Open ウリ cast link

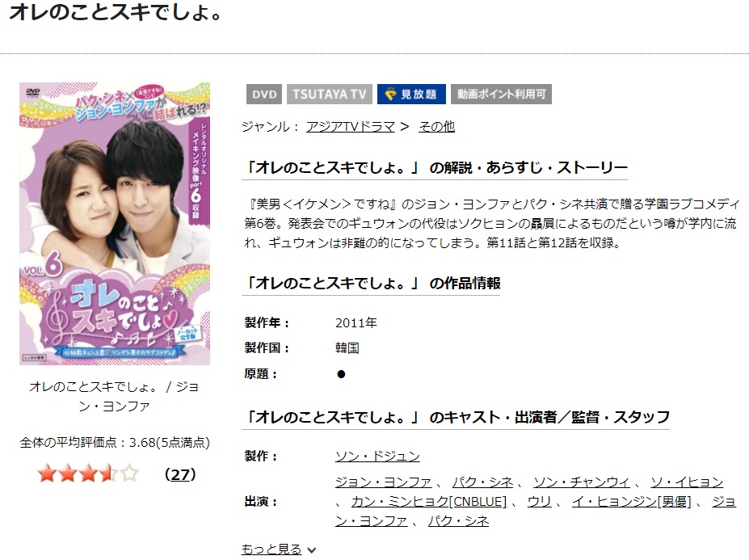tap(539, 502)
